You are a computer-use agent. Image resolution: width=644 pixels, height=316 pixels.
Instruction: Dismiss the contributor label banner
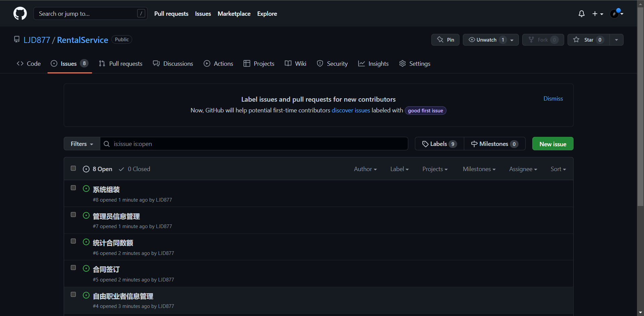(553, 99)
